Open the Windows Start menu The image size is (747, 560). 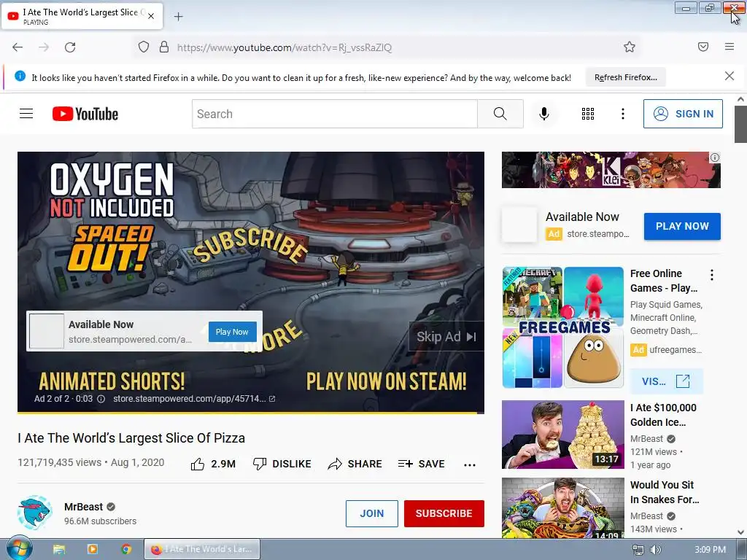[20, 549]
